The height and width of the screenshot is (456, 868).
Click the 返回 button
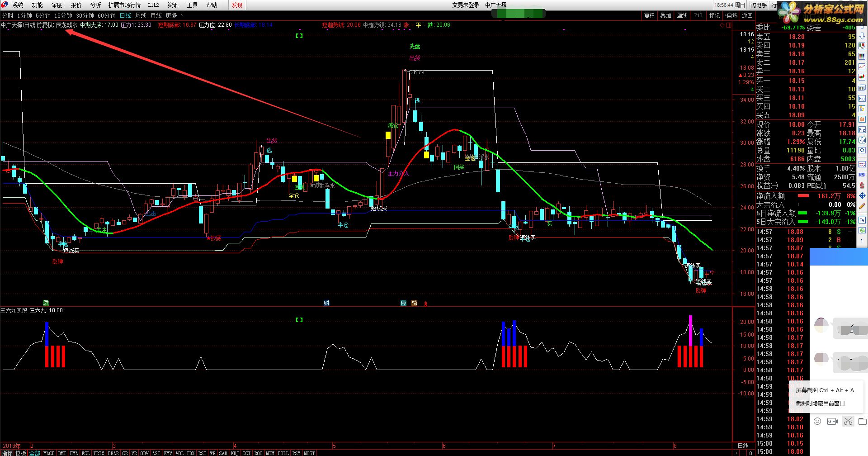(x=747, y=15)
